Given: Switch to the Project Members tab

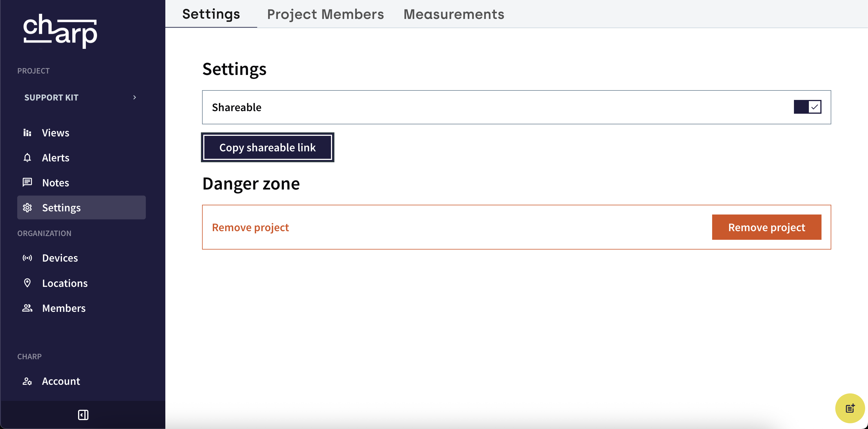Looking at the screenshot, I should (x=325, y=14).
